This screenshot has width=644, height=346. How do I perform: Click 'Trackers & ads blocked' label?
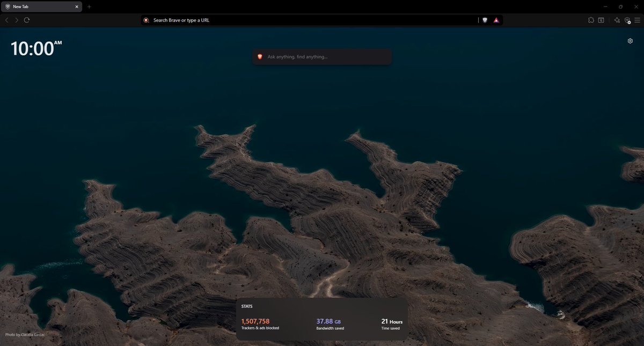pos(260,328)
